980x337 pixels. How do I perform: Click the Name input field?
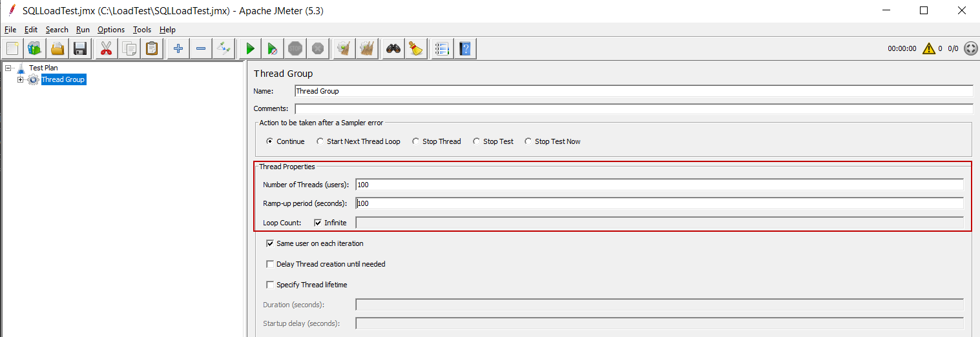point(634,91)
